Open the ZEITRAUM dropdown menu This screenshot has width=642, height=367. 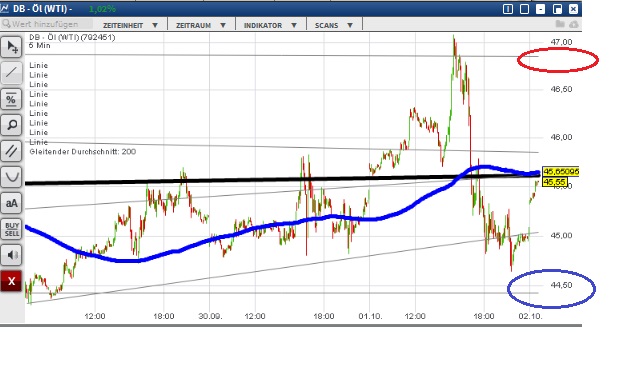tap(201, 25)
